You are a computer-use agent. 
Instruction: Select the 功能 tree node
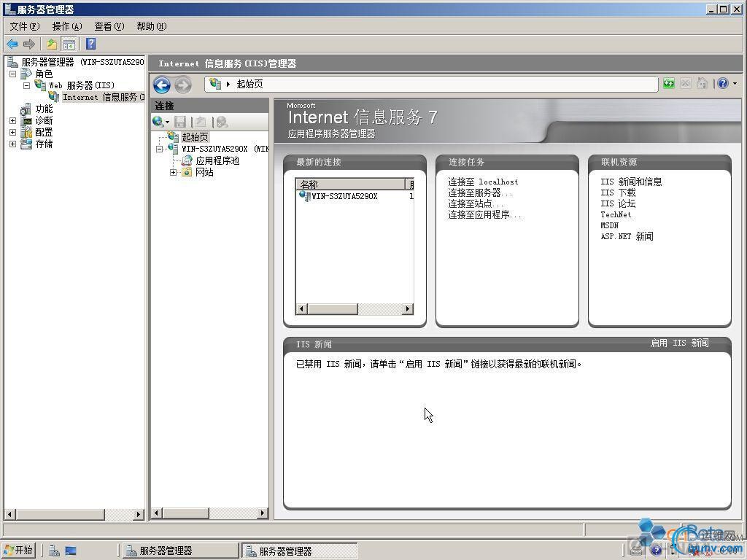tap(44, 109)
